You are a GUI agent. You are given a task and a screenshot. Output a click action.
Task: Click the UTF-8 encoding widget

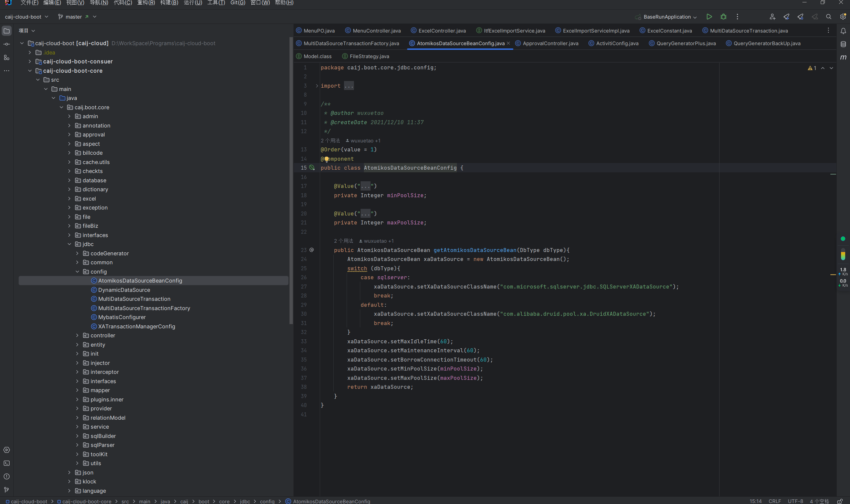(x=795, y=501)
